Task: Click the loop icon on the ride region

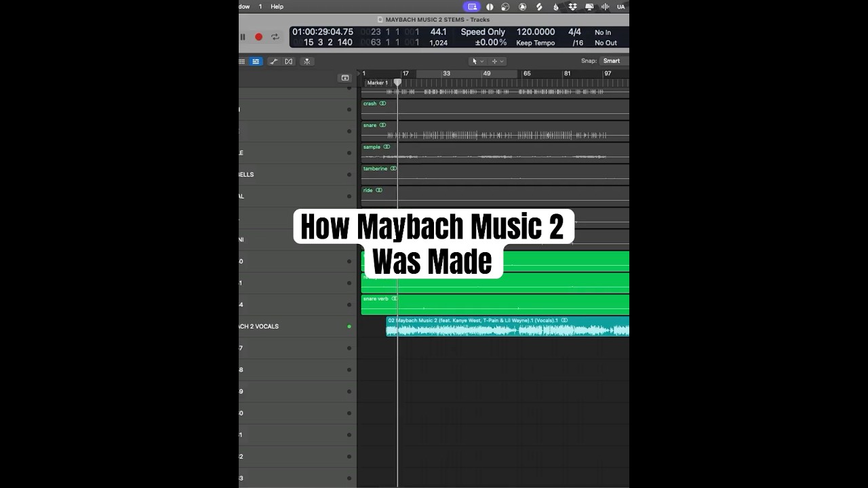Action: pos(379,190)
